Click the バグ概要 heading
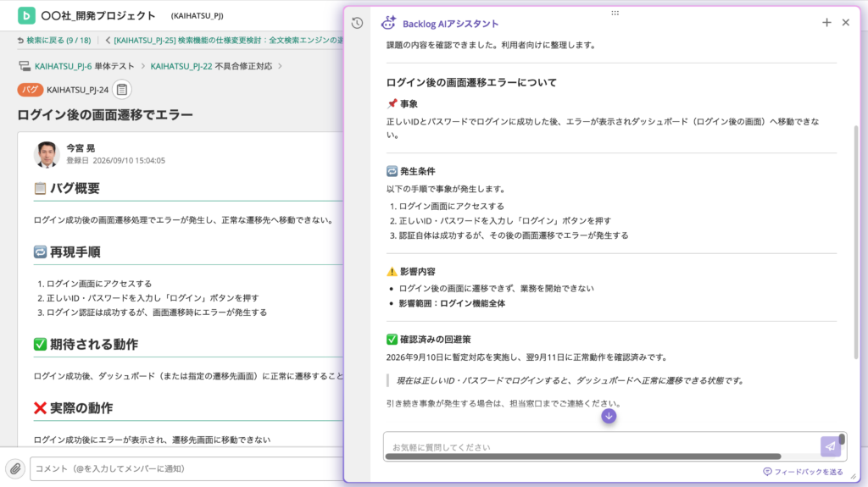The width and height of the screenshot is (868, 487). (75, 188)
